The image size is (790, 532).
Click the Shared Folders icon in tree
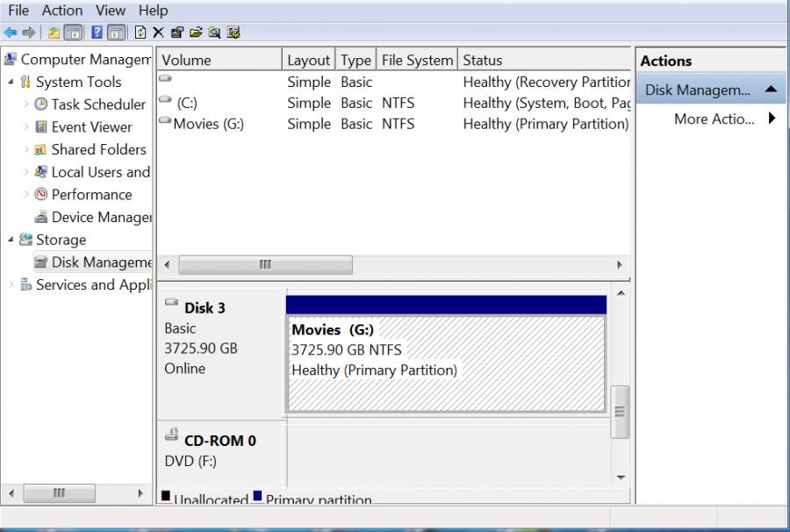tap(40, 149)
